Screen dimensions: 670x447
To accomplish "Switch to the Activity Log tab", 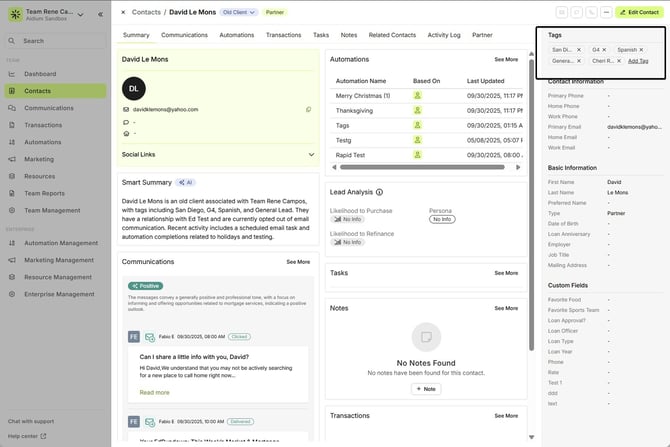I will [443, 35].
